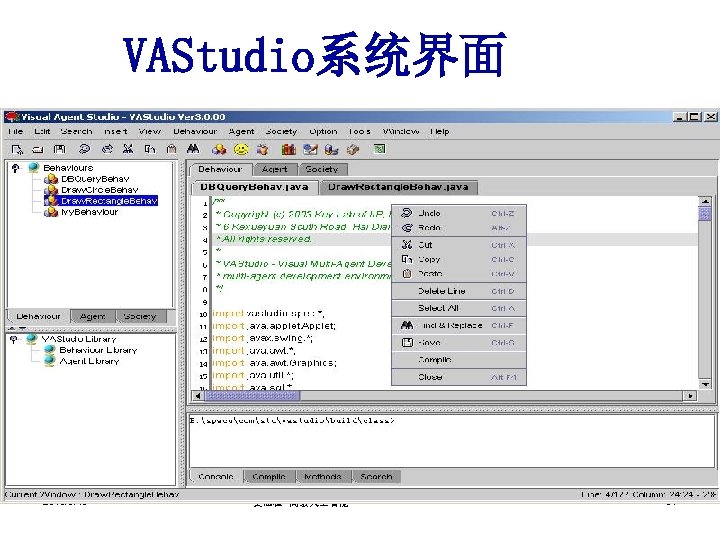Click the icon beside Copy menu entry
This screenshot has width=720, height=540.
(407, 259)
